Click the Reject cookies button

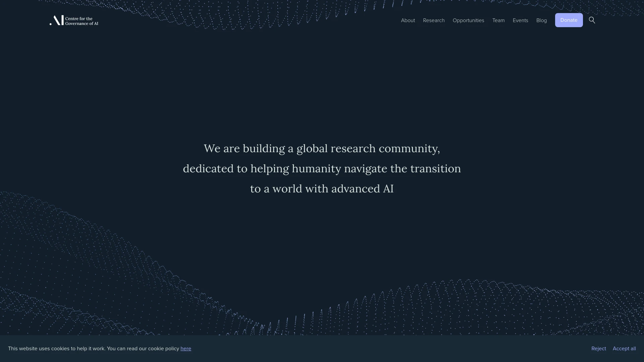tap(599, 348)
